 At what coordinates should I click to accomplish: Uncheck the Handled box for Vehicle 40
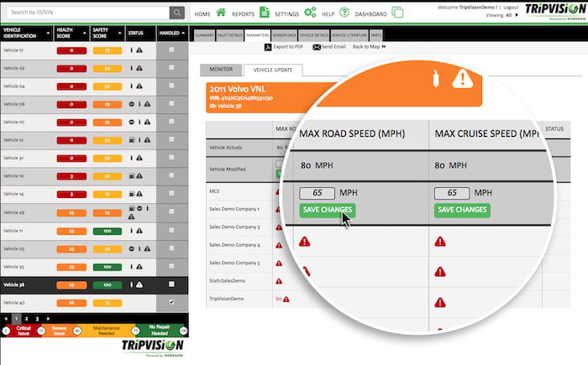tap(172, 302)
